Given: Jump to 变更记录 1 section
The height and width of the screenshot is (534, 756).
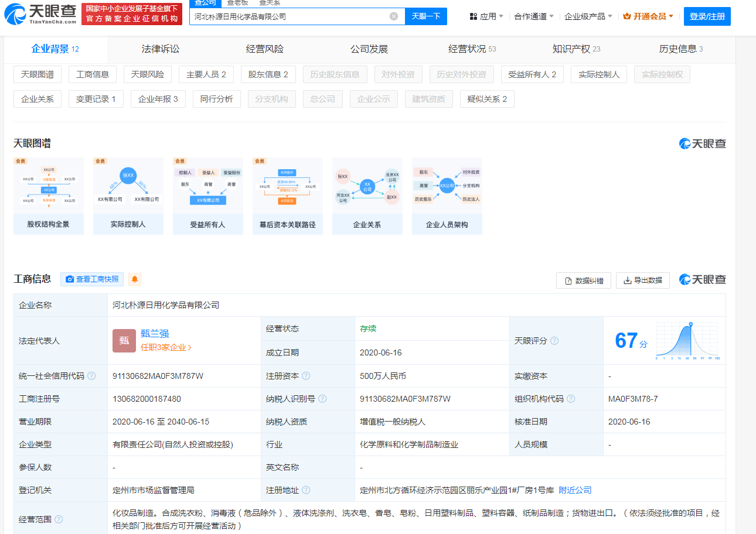Looking at the screenshot, I should coord(96,99).
